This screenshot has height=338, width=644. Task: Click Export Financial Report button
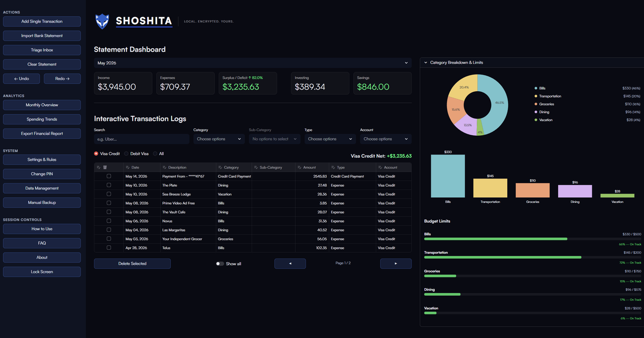(42, 134)
